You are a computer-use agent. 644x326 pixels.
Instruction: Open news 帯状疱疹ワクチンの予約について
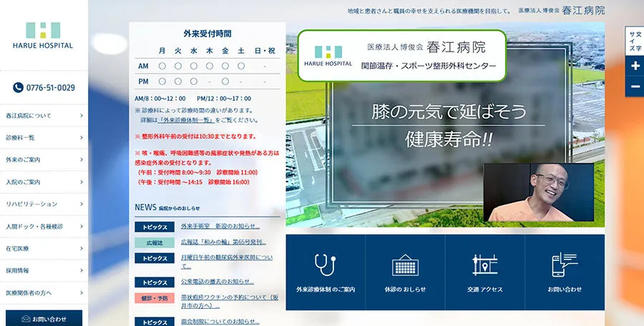[x=230, y=302]
